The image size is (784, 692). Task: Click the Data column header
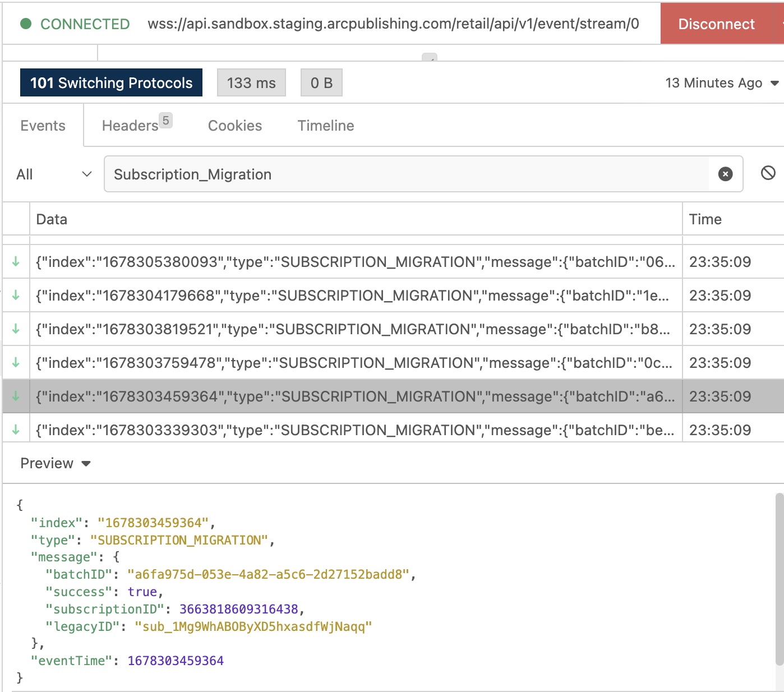tap(356, 219)
